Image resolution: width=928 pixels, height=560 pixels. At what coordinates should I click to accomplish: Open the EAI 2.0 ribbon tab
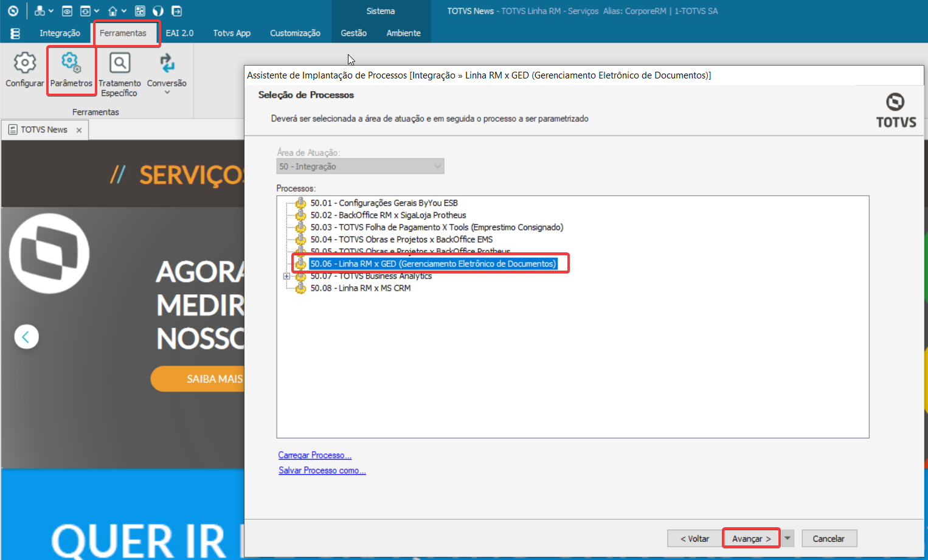[x=179, y=33]
